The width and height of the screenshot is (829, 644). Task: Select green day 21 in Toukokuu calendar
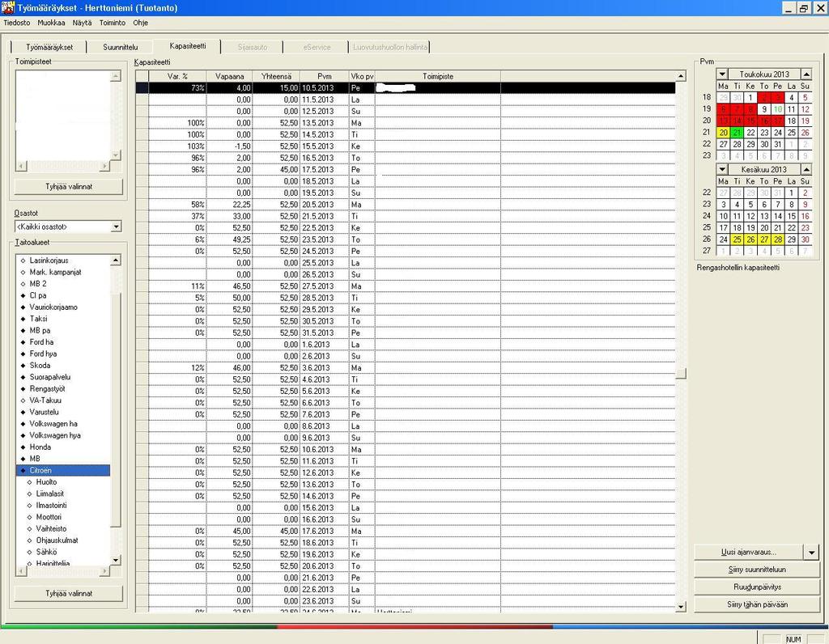click(737, 133)
